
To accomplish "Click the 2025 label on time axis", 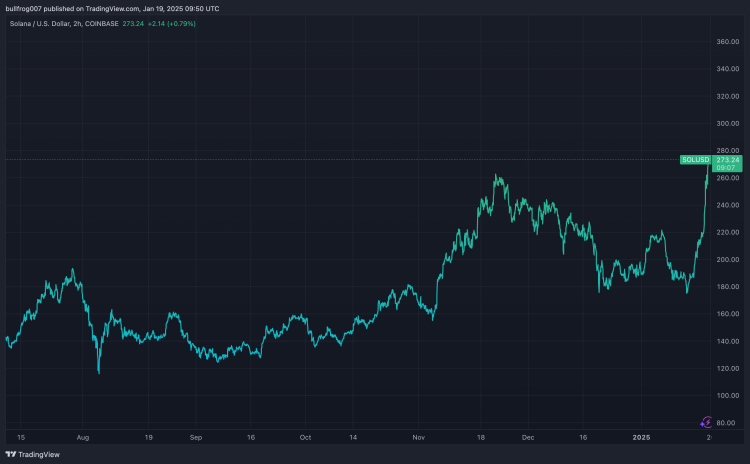I will [x=641, y=437].
